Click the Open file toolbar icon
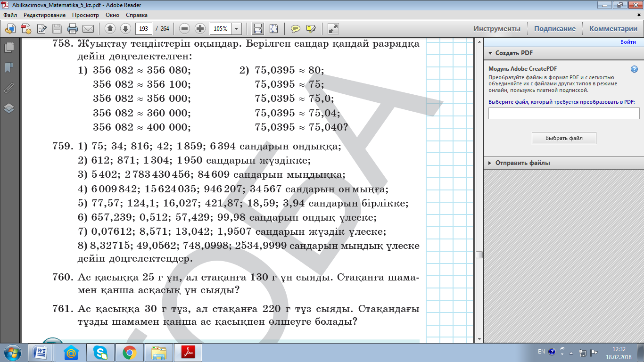Image resolution: width=644 pixels, height=362 pixels. coord(10,29)
